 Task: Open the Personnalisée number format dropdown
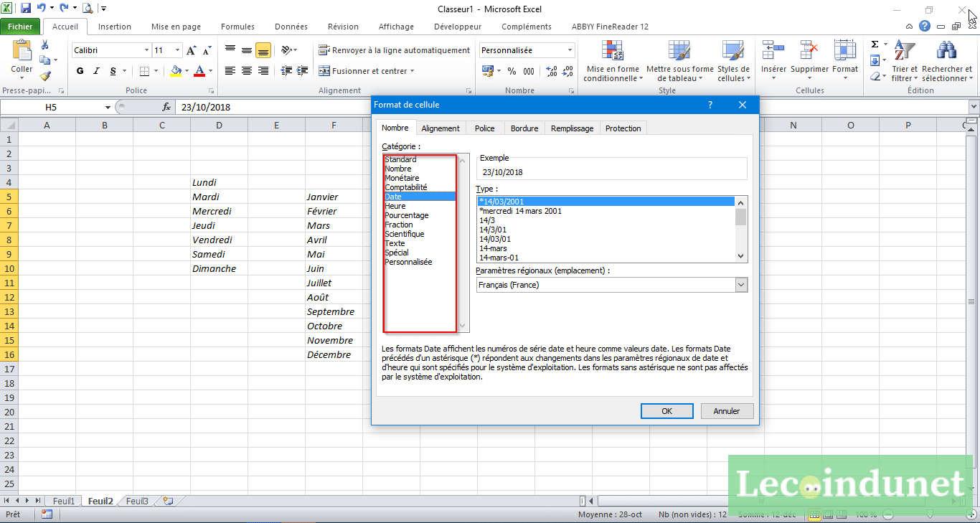click(571, 50)
